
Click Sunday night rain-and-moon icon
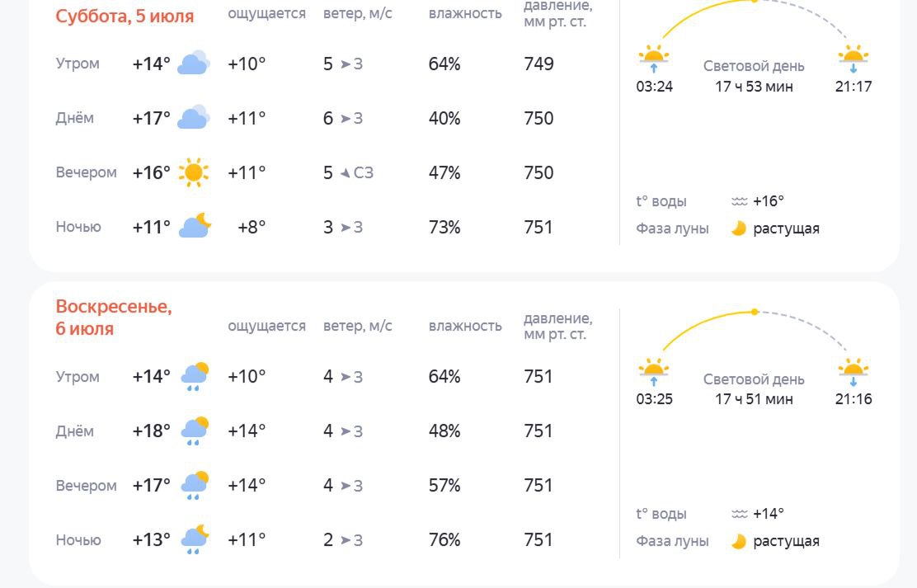[195, 539]
